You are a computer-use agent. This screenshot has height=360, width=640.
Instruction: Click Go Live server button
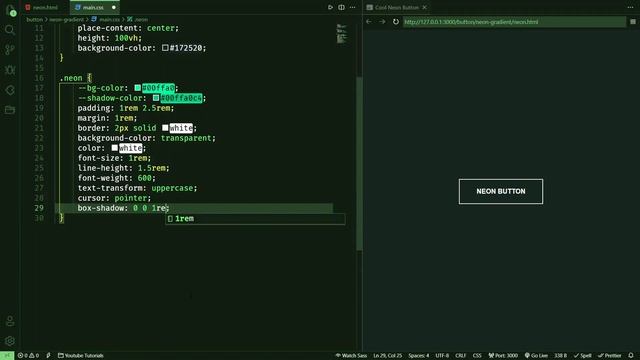(536, 356)
